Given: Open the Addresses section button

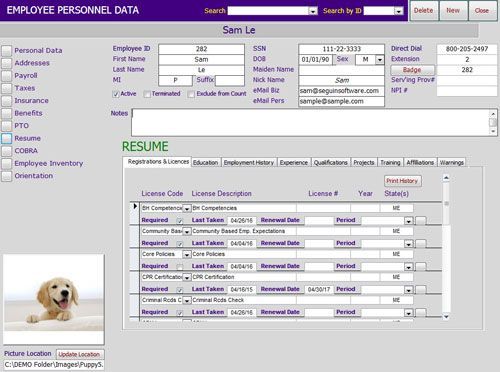Looking at the screenshot, I should click(x=6, y=63).
